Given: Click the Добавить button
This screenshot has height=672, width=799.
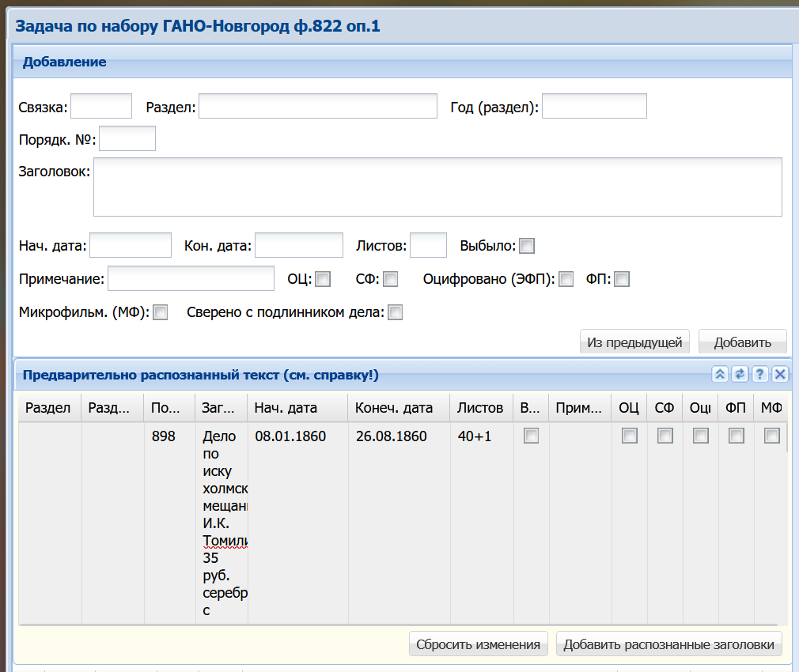Looking at the screenshot, I should point(743,342).
